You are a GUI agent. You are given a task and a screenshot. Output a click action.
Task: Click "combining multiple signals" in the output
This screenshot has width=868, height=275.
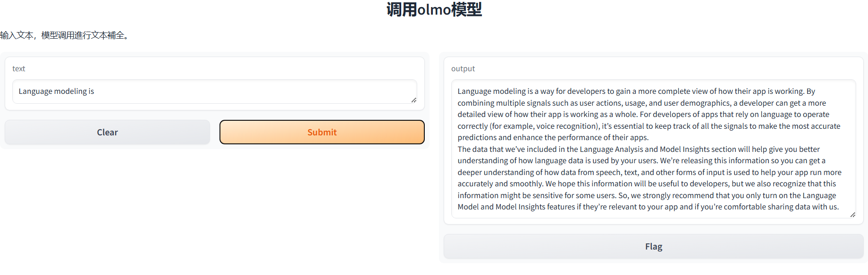pos(503,103)
